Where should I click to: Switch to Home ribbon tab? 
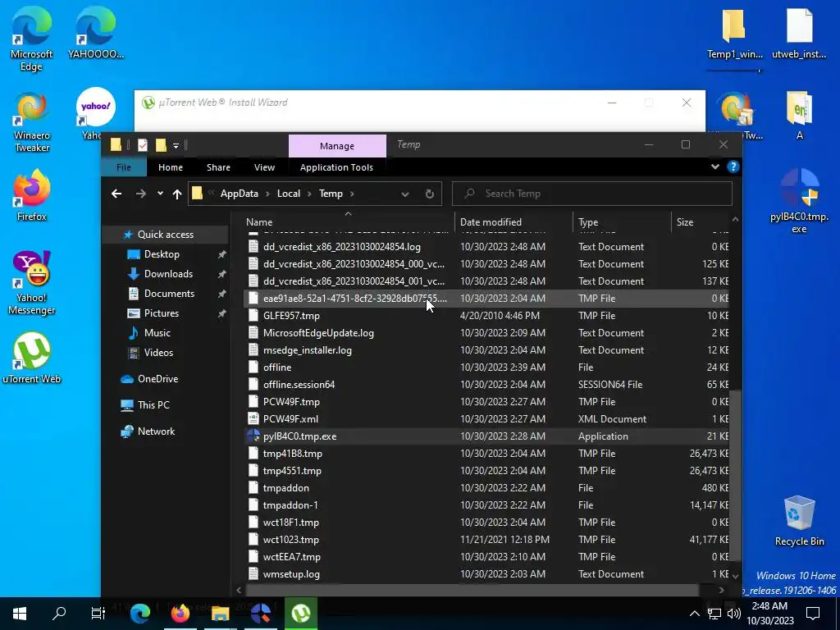[171, 167]
